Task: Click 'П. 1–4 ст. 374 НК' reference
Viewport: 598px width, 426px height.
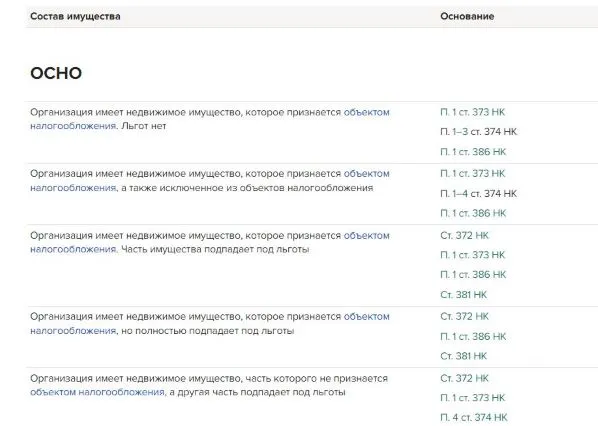Action: point(478,194)
